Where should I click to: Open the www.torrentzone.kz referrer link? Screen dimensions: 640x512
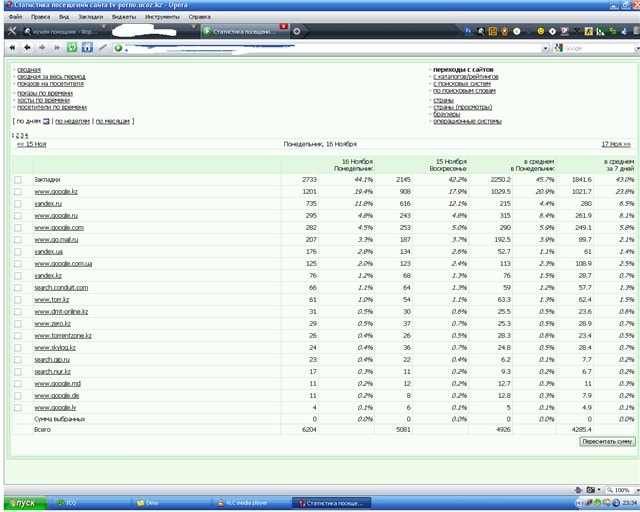63,336
